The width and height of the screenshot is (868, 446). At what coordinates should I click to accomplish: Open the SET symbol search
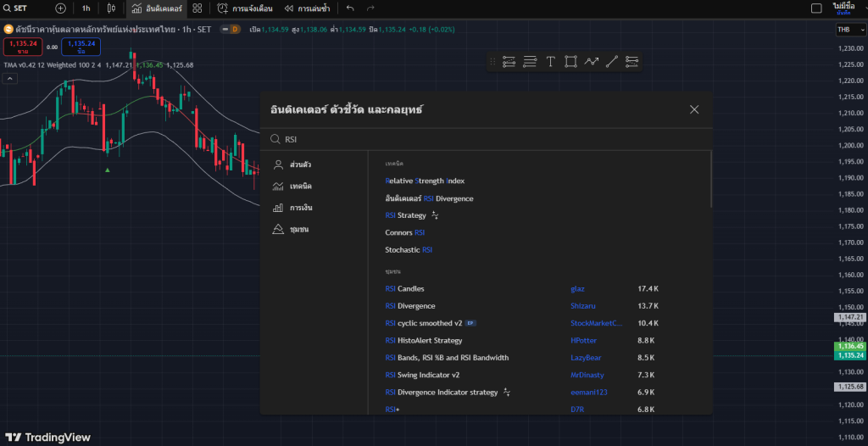coord(16,8)
